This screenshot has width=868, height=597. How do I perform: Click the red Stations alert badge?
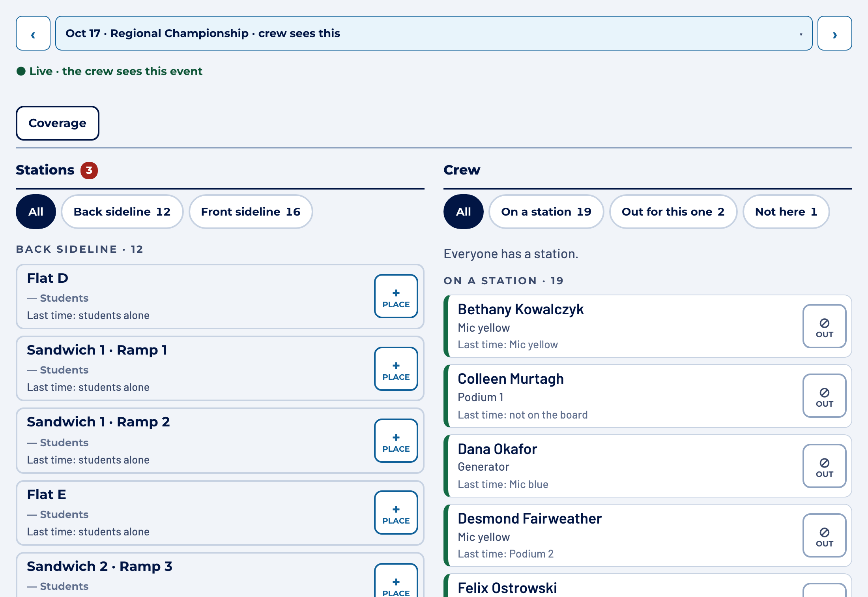[x=89, y=171]
